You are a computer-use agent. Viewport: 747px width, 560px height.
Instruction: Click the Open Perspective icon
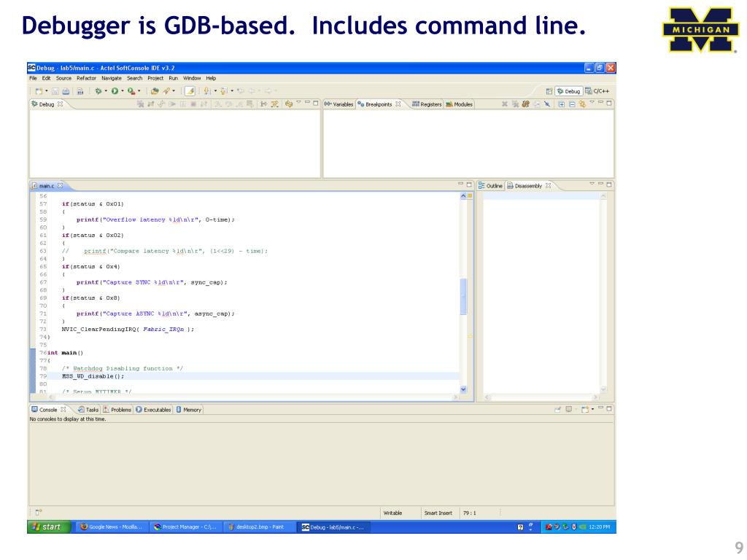(x=549, y=91)
